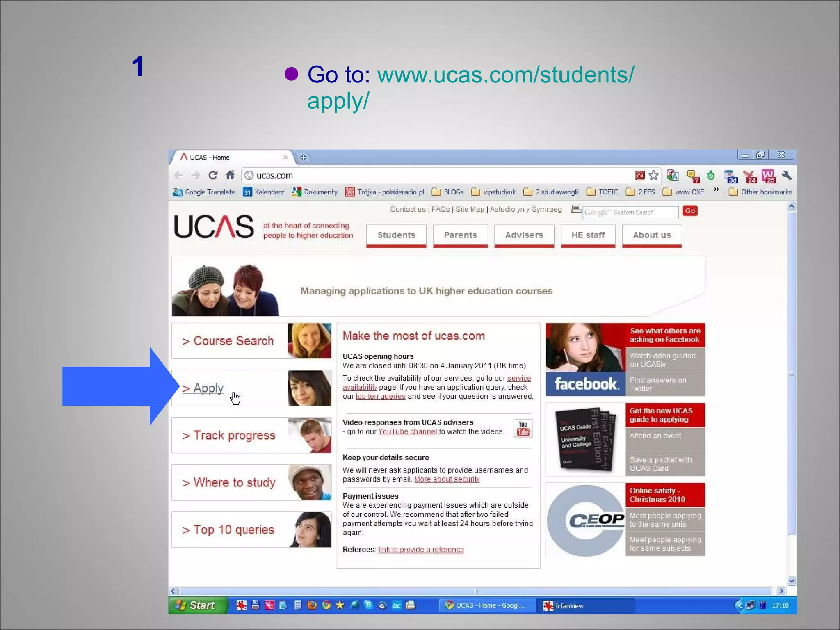Open the Windows Start button

coord(198,605)
